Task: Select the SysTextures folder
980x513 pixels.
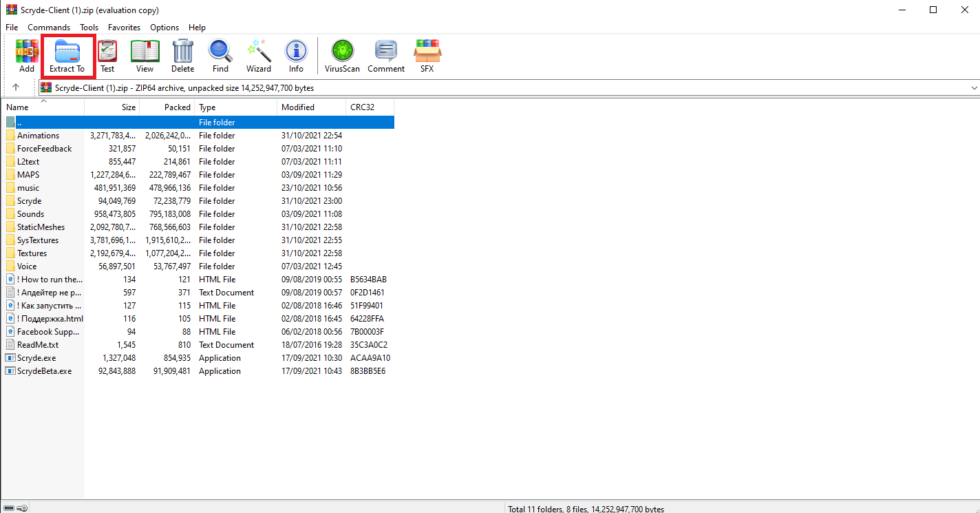Action: (38, 240)
